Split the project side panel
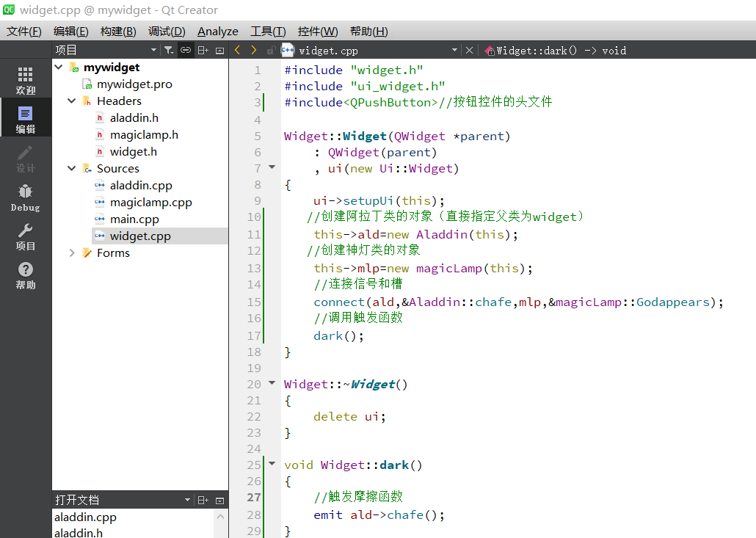The width and height of the screenshot is (756, 538). pyautogui.click(x=203, y=50)
